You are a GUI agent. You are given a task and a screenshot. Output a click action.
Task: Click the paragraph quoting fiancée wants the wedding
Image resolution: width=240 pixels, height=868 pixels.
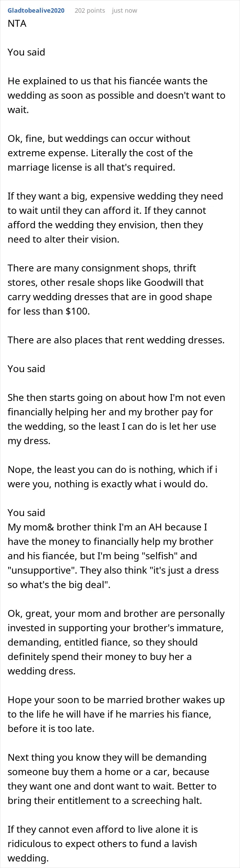[x=117, y=95]
